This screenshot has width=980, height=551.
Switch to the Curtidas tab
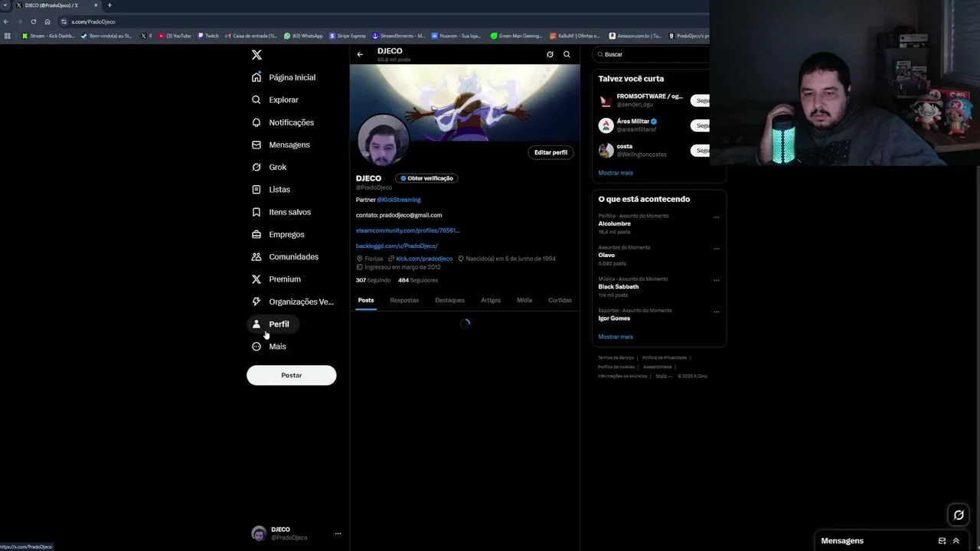[x=560, y=300]
